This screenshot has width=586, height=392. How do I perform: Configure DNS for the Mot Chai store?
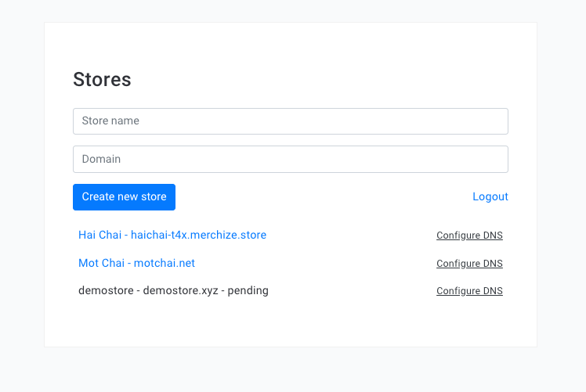(x=469, y=264)
